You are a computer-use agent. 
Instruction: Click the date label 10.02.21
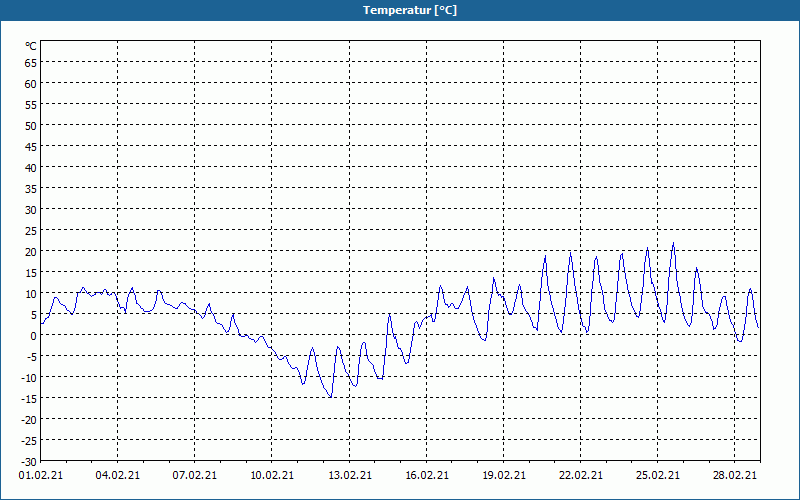click(272, 475)
